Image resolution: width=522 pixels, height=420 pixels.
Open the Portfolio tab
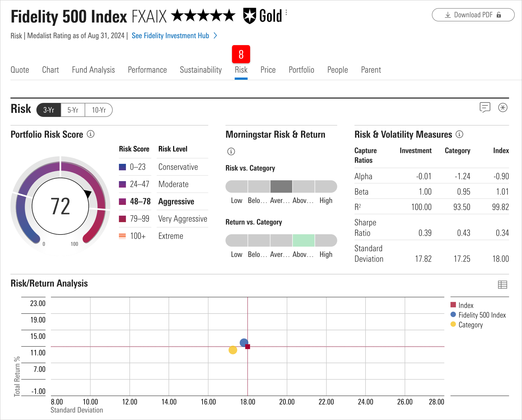point(301,70)
